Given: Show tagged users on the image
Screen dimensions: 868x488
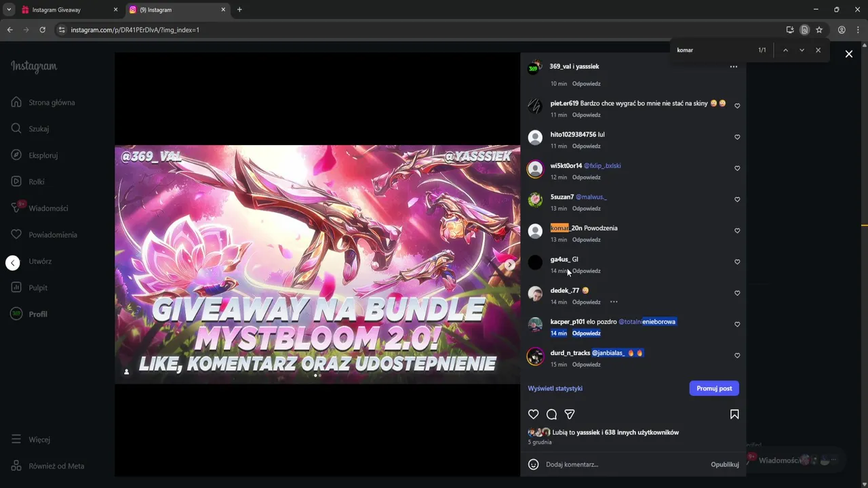Looking at the screenshot, I should [126, 371].
